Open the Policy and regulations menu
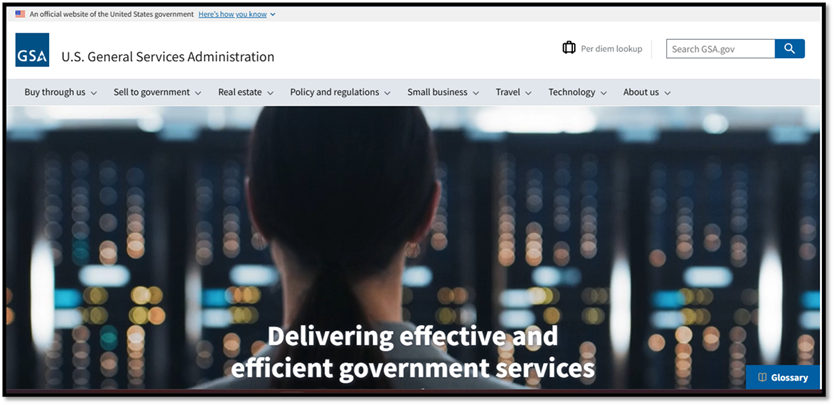Screen dimensions: 834x405 [340, 92]
